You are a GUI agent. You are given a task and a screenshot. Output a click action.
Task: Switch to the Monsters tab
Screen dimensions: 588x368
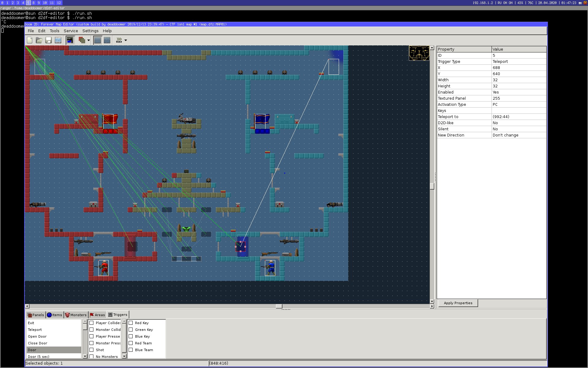[x=76, y=315]
